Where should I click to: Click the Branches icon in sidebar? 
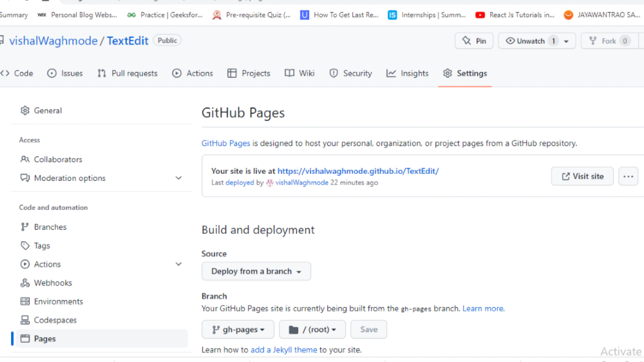pos(25,227)
